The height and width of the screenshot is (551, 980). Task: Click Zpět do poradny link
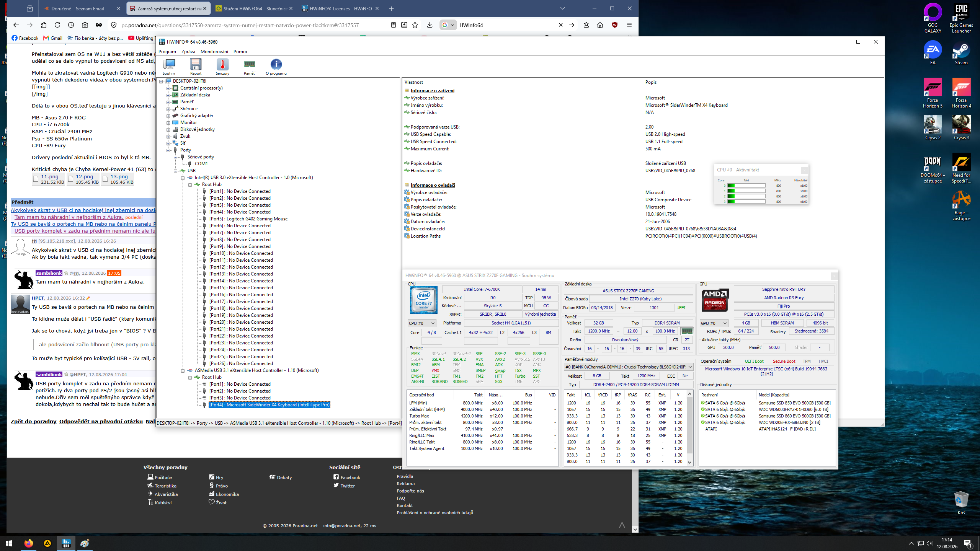click(34, 421)
